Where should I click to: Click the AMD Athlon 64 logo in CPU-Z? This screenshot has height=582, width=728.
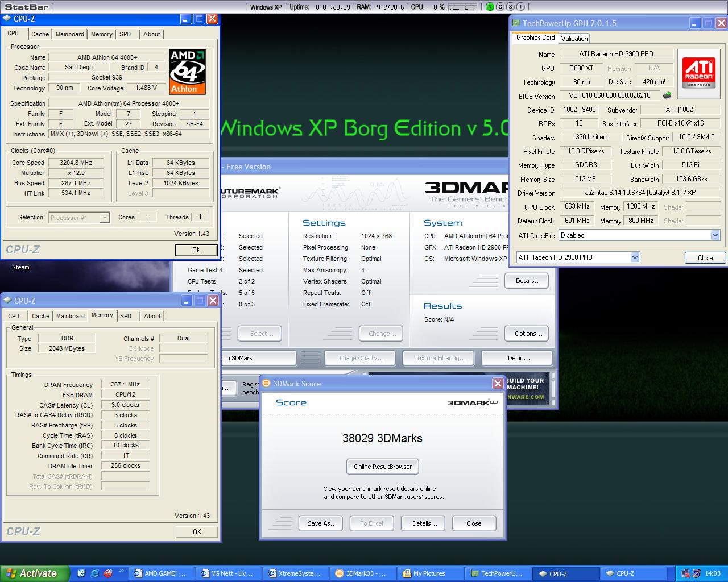(x=187, y=72)
